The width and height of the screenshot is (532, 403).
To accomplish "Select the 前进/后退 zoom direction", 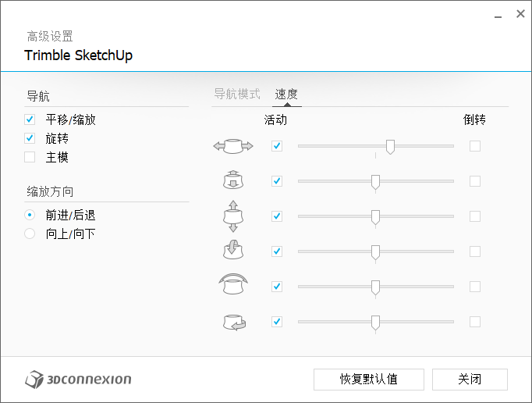I will point(30,215).
